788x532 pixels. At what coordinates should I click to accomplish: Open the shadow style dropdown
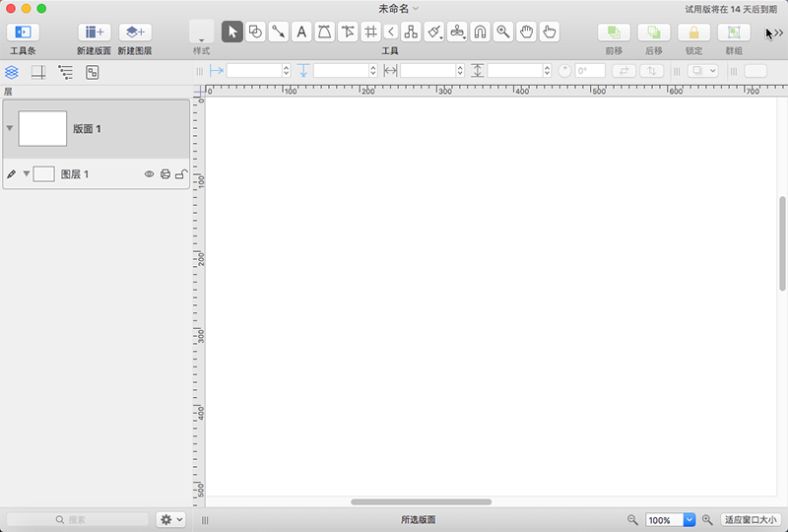point(702,71)
